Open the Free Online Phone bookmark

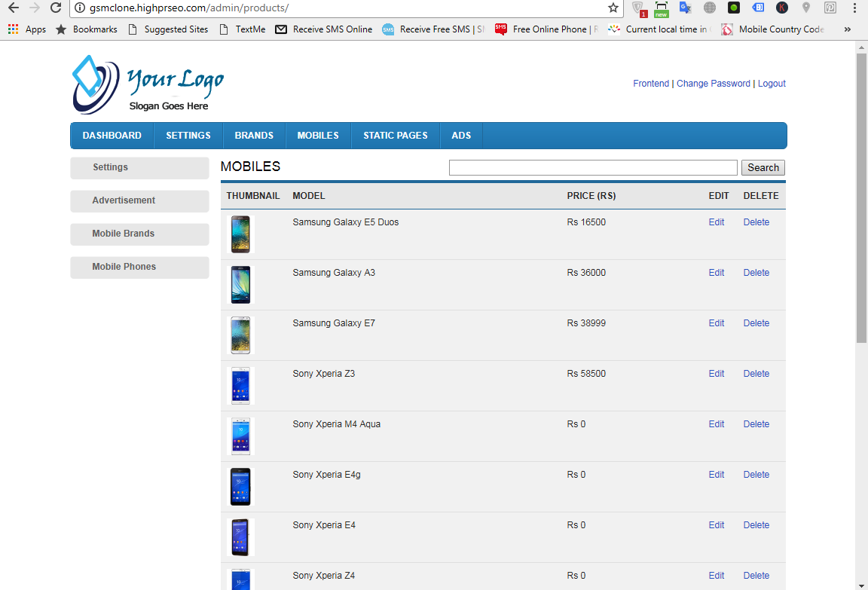(547, 29)
